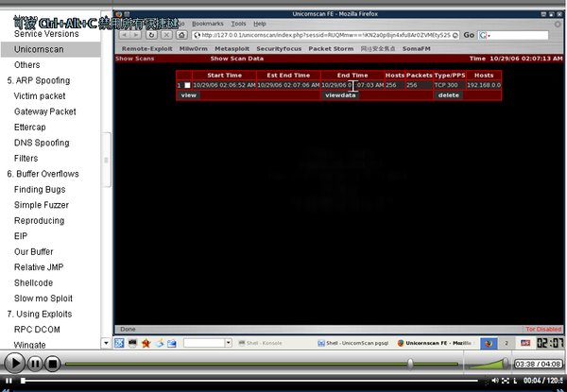Screen dimensions: 567x392
Task: Select Filters in the sidebar
Action: [26, 159]
